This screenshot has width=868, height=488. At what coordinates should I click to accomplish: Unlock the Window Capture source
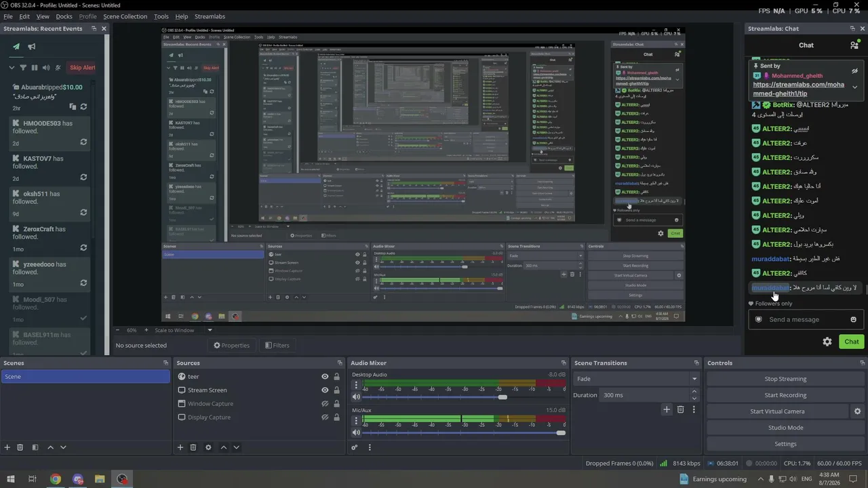pos(336,404)
